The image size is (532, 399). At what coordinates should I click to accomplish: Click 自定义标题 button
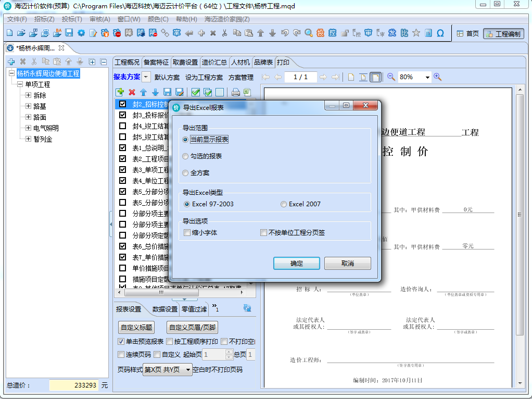(136, 327)
